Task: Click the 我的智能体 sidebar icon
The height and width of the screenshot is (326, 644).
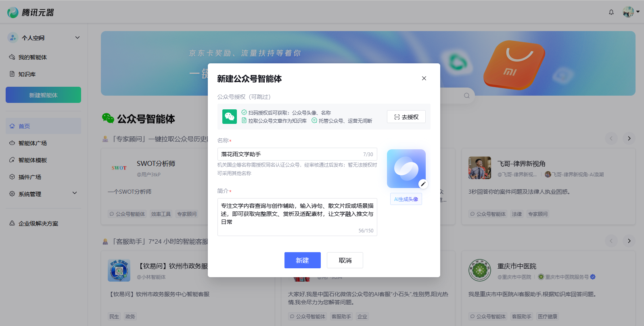Action: click(12, 57)
